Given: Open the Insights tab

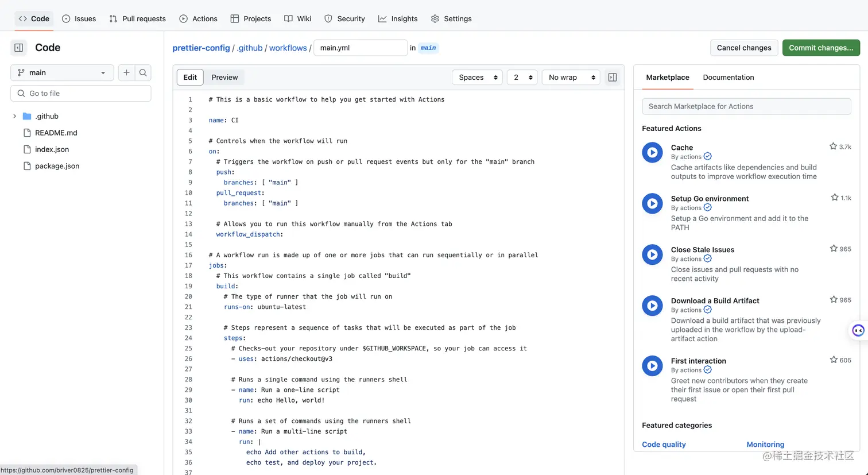Looking at the screenshot, I should 398,18.
